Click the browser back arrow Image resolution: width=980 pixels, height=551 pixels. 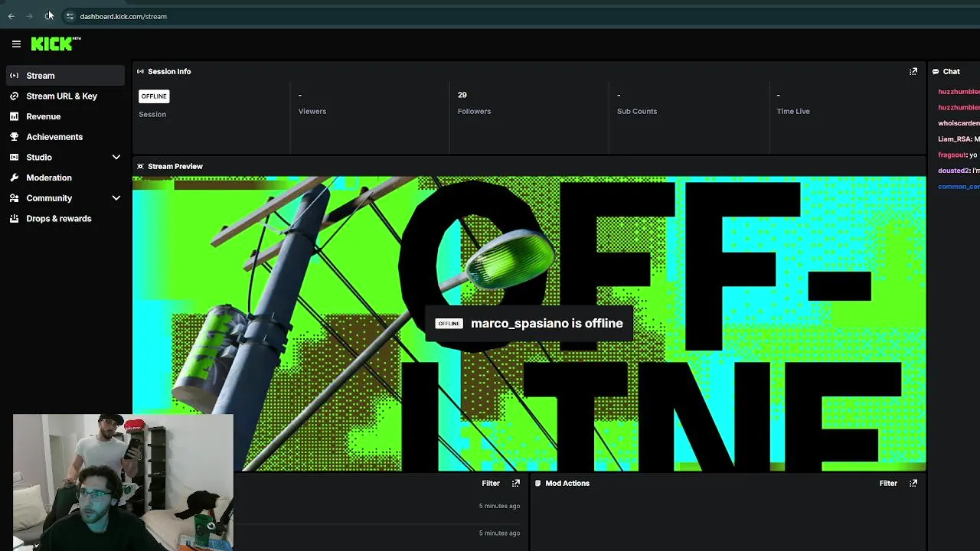tap(11, 16)
